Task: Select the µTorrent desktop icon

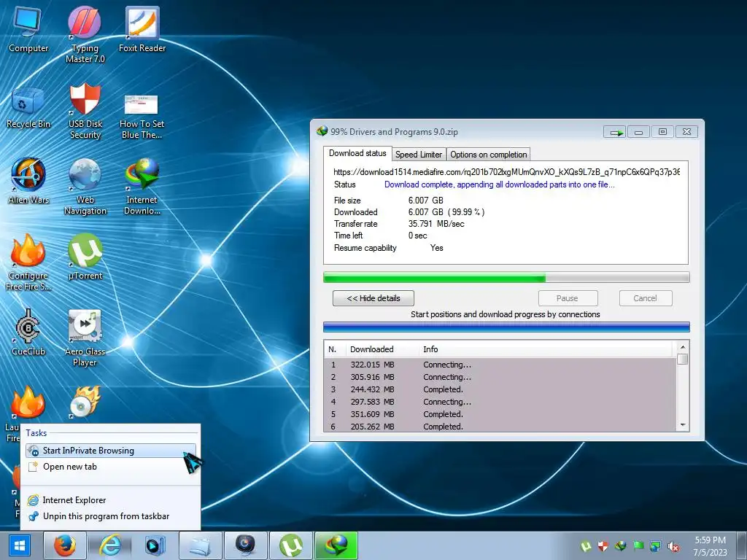Action: coord(85,257)
